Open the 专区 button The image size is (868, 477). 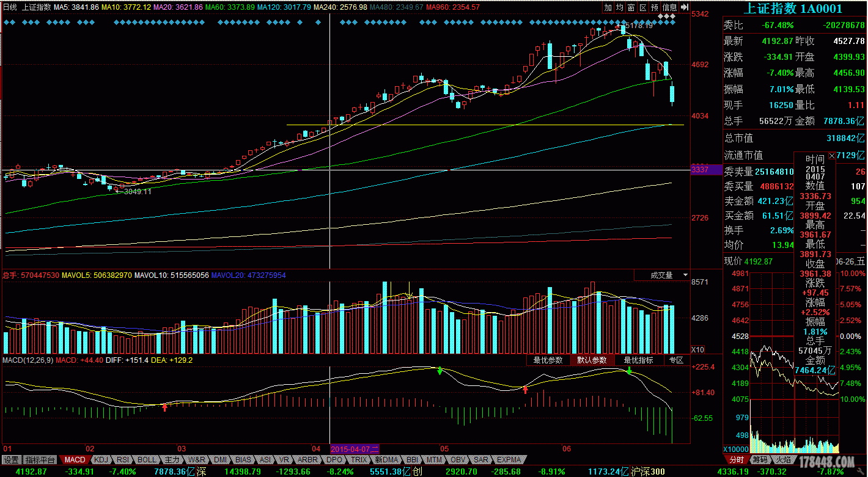(x=676, y=360)
